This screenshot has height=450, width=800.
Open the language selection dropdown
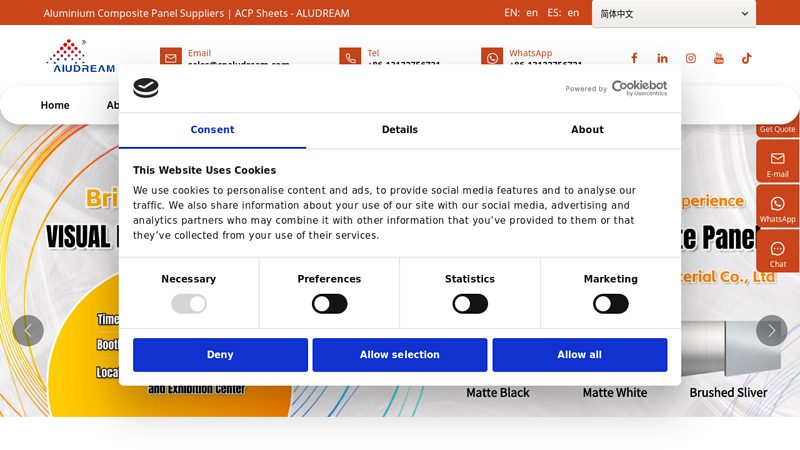(x=673, y=14)
